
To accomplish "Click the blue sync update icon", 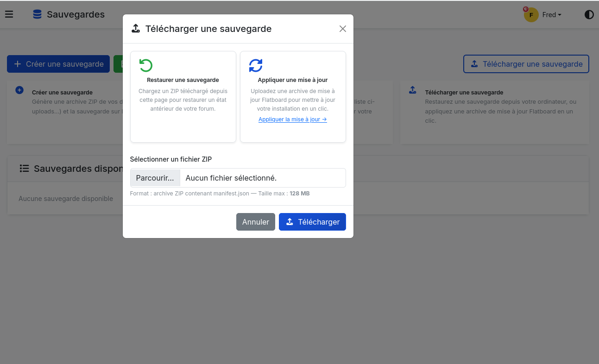I will pos(256,65).
